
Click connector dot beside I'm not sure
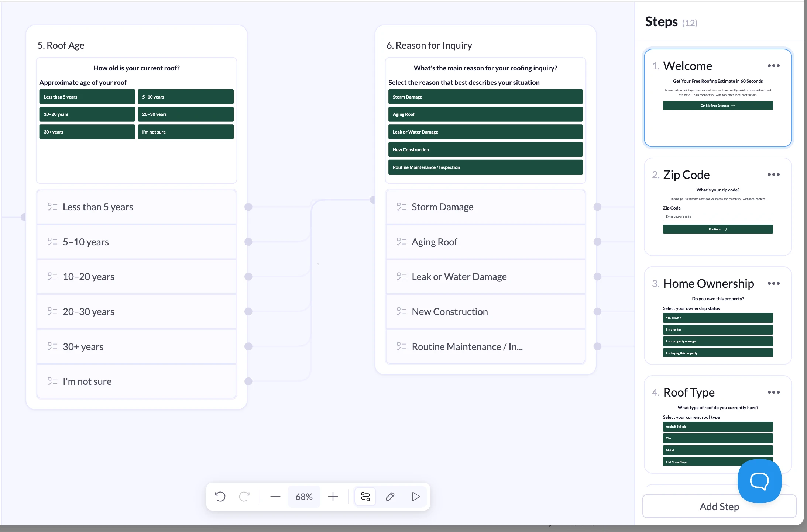coord(248,381)
